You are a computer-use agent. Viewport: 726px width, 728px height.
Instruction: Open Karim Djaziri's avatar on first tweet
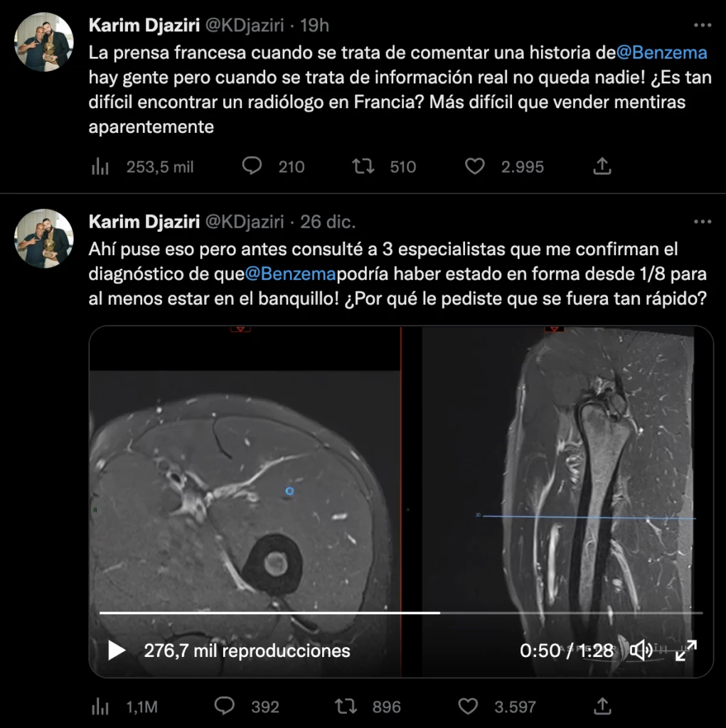(44, 42)
